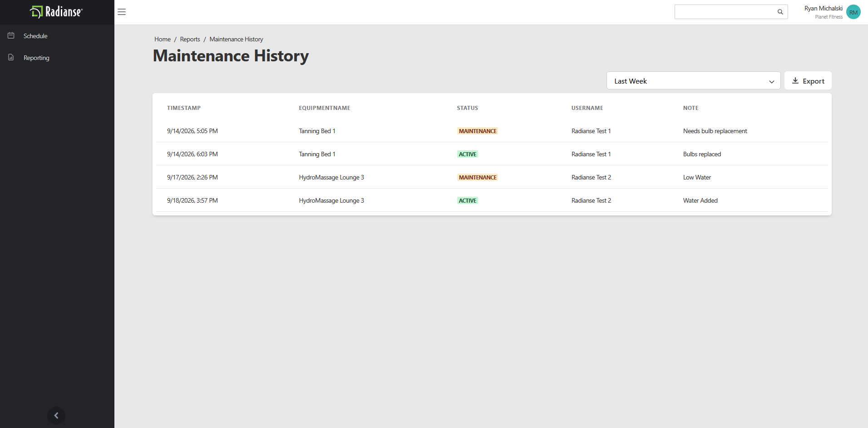868x428 pixels.
Task: Click note 'Needs bulb replacement'
Action: pyautogui.click(x=715, y=131)
